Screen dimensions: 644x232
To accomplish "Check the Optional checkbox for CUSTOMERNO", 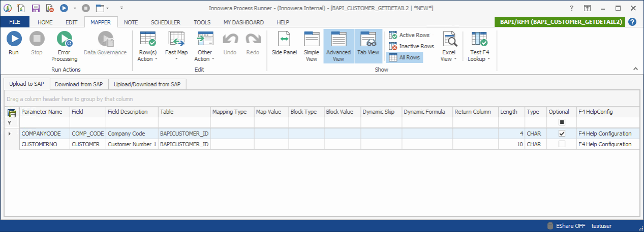I will pos(562,144).
